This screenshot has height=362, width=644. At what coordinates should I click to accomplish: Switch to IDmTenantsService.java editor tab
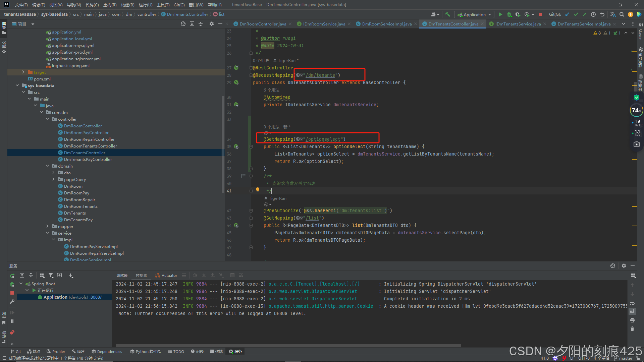point(518,24)
